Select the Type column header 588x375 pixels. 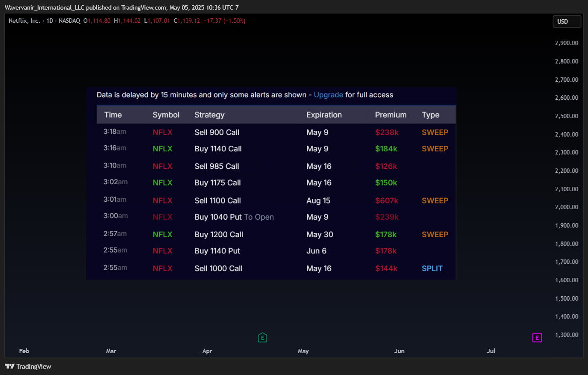coord(431,115)
